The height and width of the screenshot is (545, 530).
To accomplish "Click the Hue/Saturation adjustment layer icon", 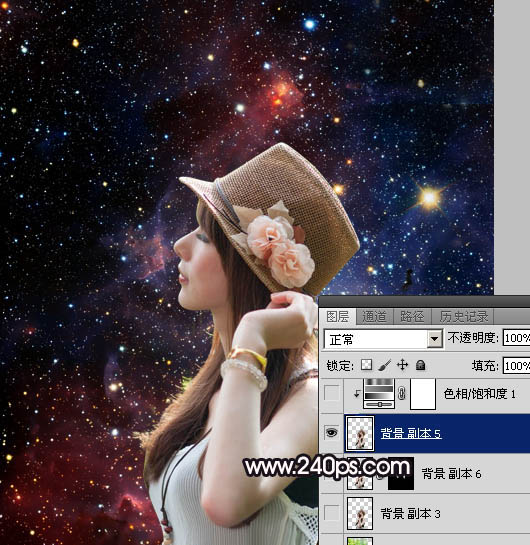I will click(379, 393).
